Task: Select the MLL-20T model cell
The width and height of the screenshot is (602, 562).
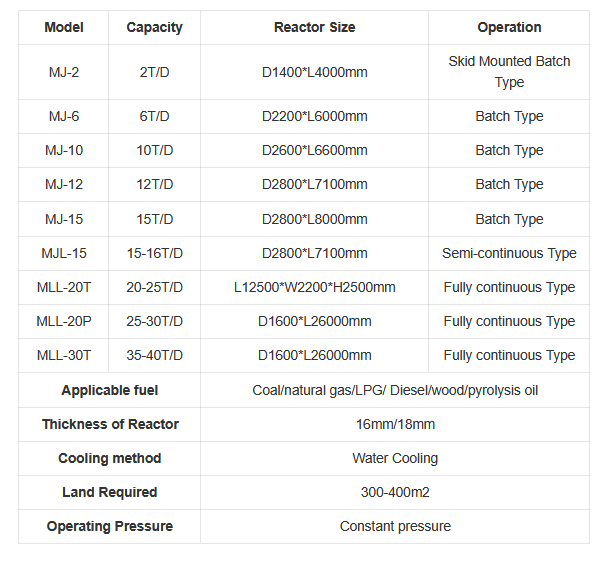Action: pyautogui.click(x=64, y=287)
